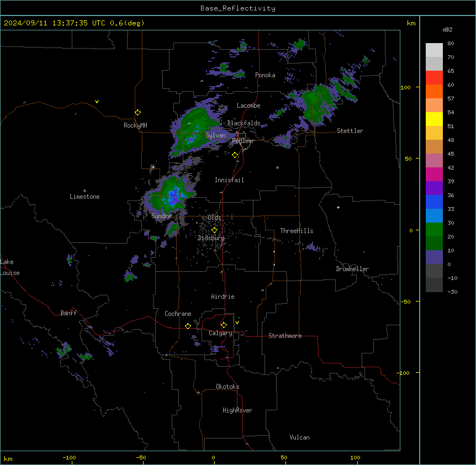This screenshot has width=476, height=465.
Task: Click the yellow V marker northeast of Calgary
Action: (237, 323)
